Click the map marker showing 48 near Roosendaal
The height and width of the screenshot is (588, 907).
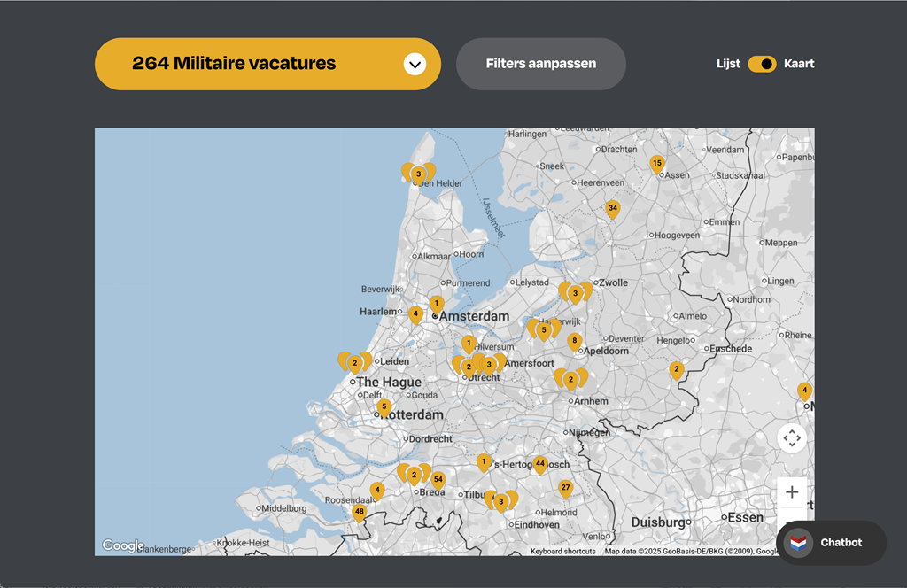tap(359, 512)
